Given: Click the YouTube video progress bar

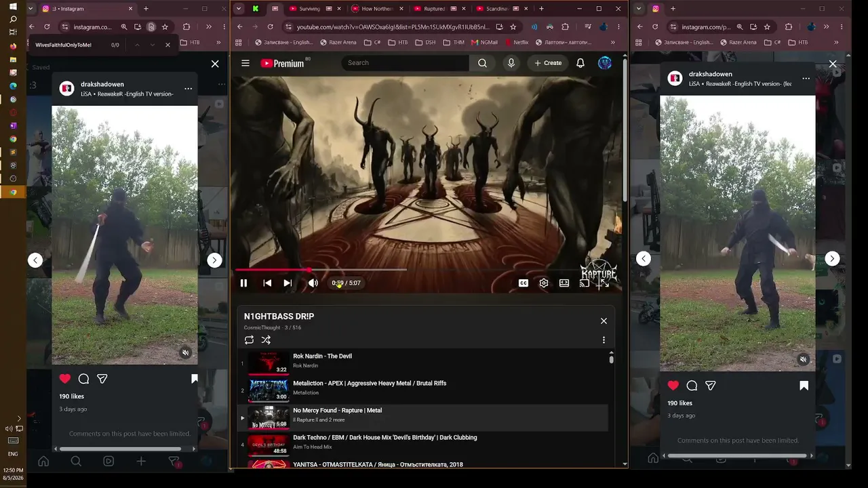Looking at the screenshot, I should [427, 270].
